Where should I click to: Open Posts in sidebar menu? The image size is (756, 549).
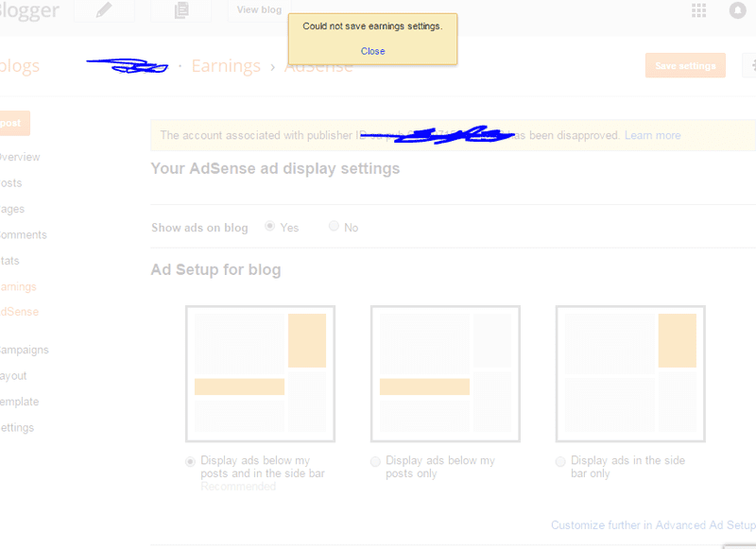[x=11, y=183]
